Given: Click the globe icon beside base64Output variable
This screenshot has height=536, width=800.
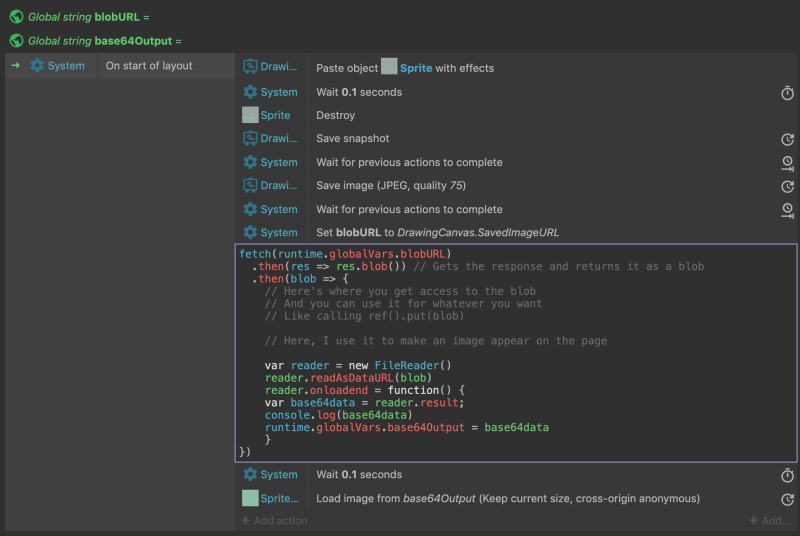Looking at the screenshot, I should [x=16, y=40].
